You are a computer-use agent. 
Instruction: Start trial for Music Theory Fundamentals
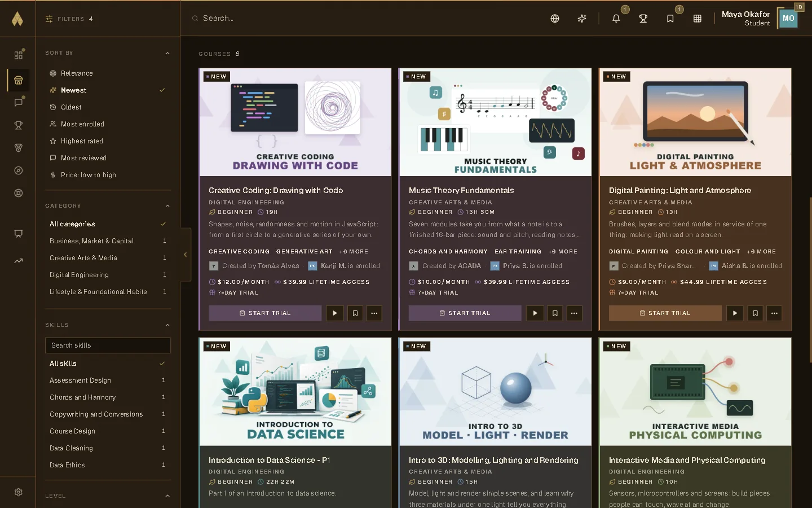click(x=465, y=313)
